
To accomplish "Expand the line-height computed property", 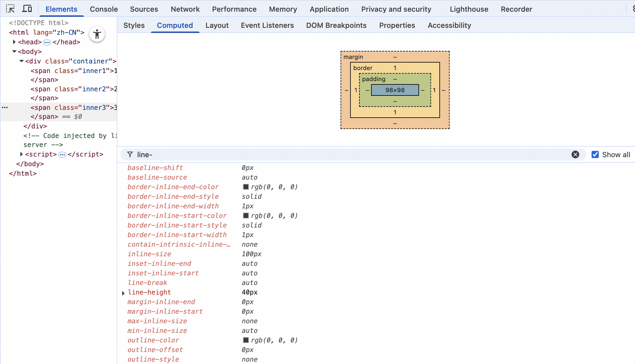I will click(x=123, y=293).
